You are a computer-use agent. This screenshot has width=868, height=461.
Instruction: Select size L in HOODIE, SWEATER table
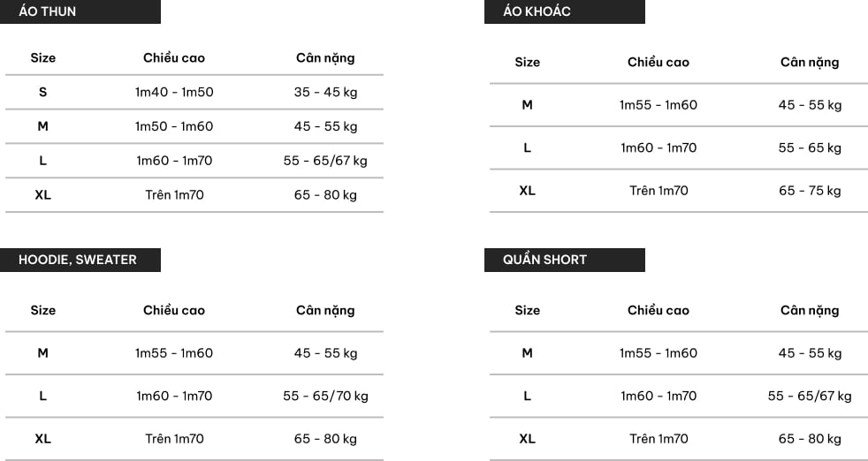(x=42, y=396)
